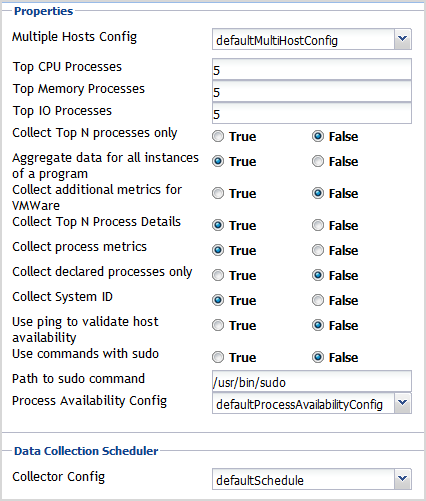Focus the Top IO Processes field

pyautogui.click(x=312, y=113)
